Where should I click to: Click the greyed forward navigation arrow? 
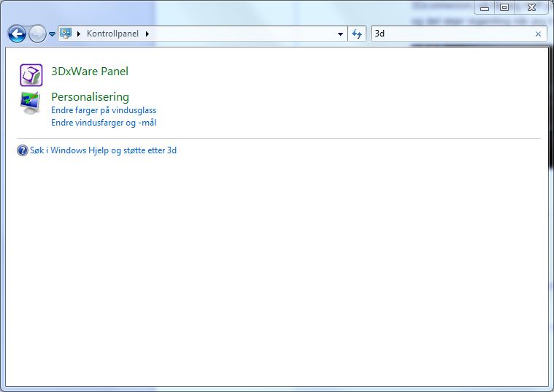point(37,34)
